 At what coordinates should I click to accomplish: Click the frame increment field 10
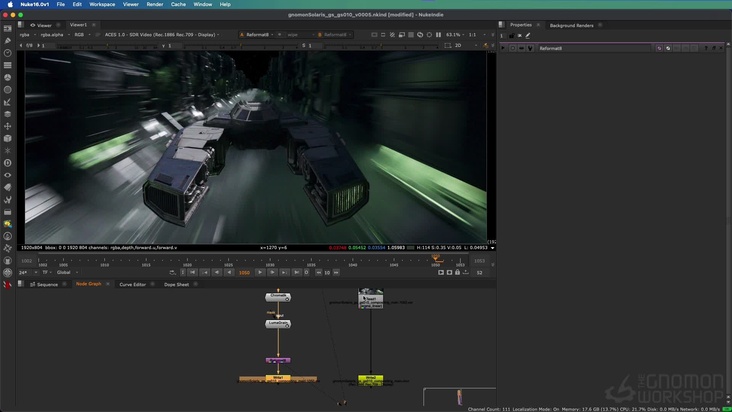[x=327, y=272]
